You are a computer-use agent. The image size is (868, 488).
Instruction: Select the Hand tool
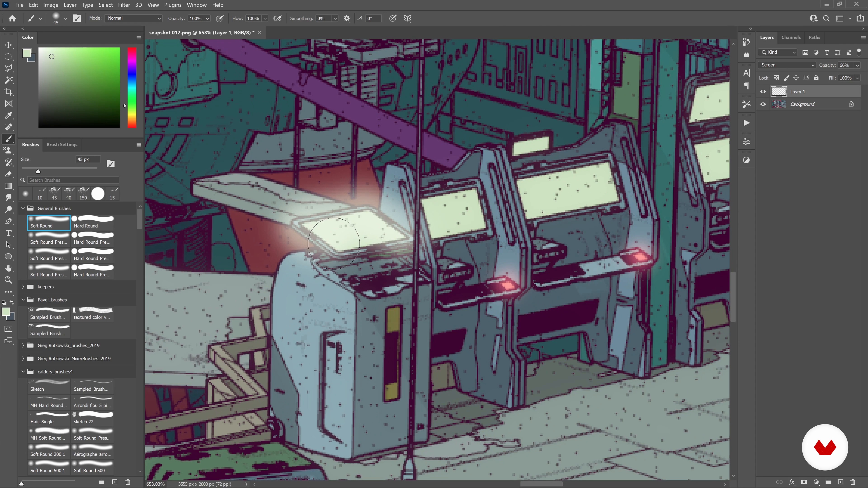click(x=9, y=268)
